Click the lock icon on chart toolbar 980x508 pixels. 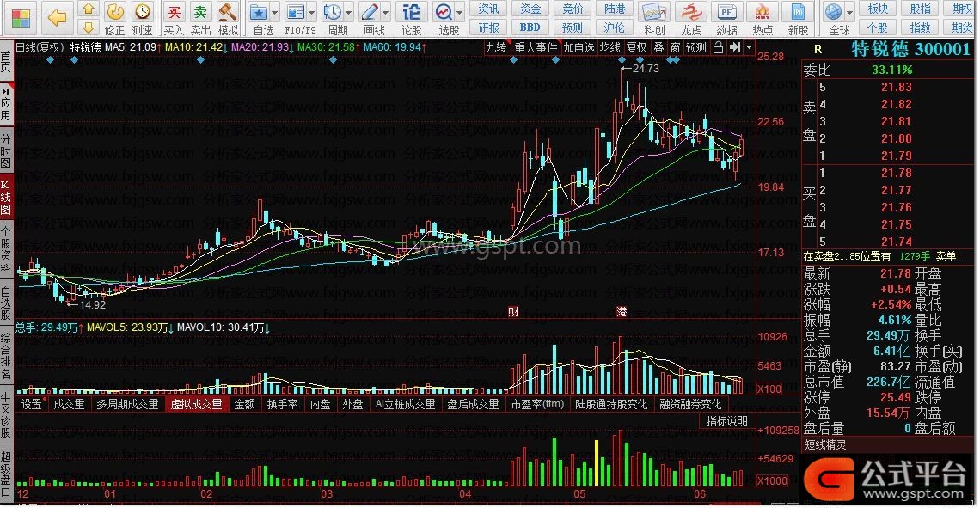click(x=718, y=47)
